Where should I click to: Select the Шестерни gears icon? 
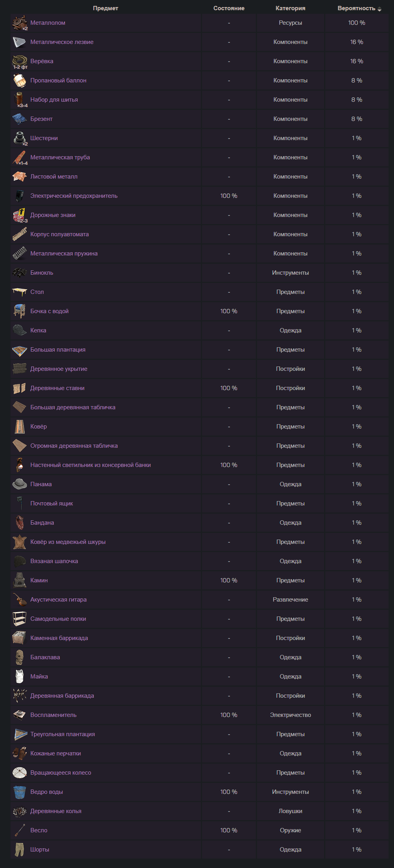pyautogui.click(x=20, y=138)
